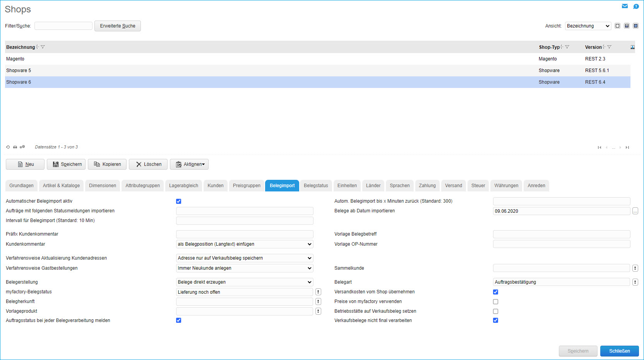
Task: Click the column export icon in table header
Action: click(x=632, y=47)
